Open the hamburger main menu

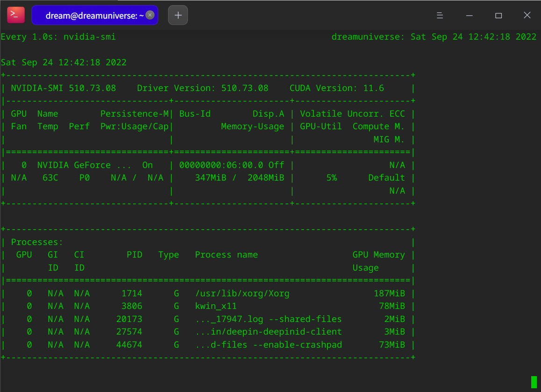click(440, 15)
